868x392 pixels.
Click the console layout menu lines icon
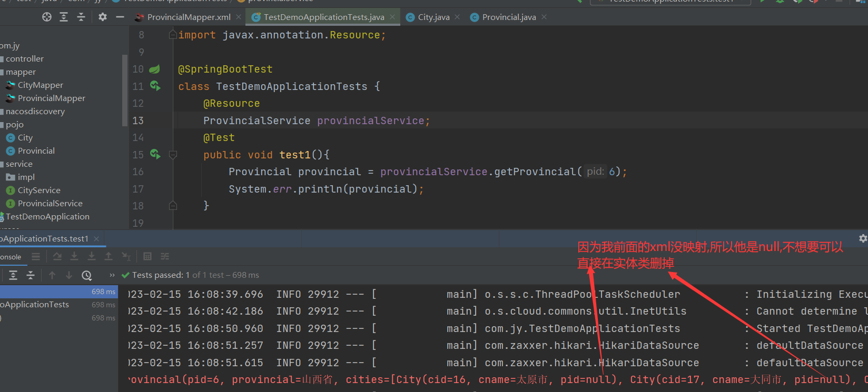pos(36,256)
